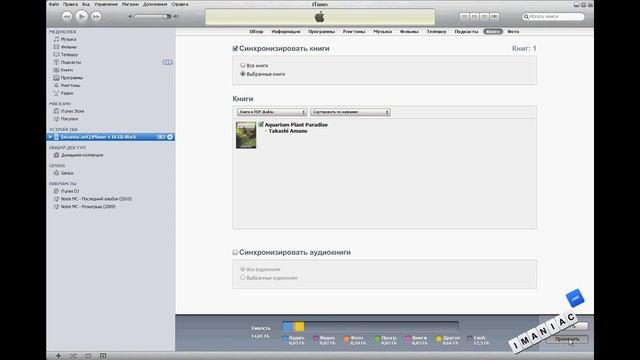Image resolution: width=640 pixels, height=360 pixels.
Task: Click the search books field
Action: click(x=553, y=16)
